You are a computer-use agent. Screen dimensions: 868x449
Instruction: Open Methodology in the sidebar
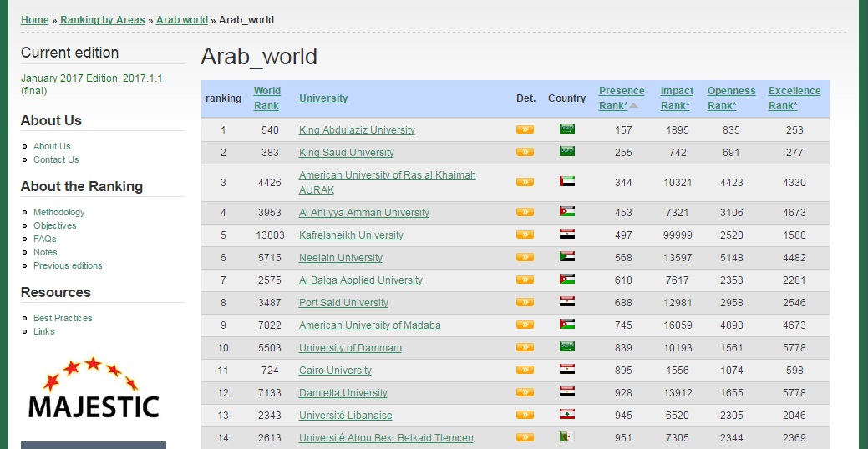58,212
